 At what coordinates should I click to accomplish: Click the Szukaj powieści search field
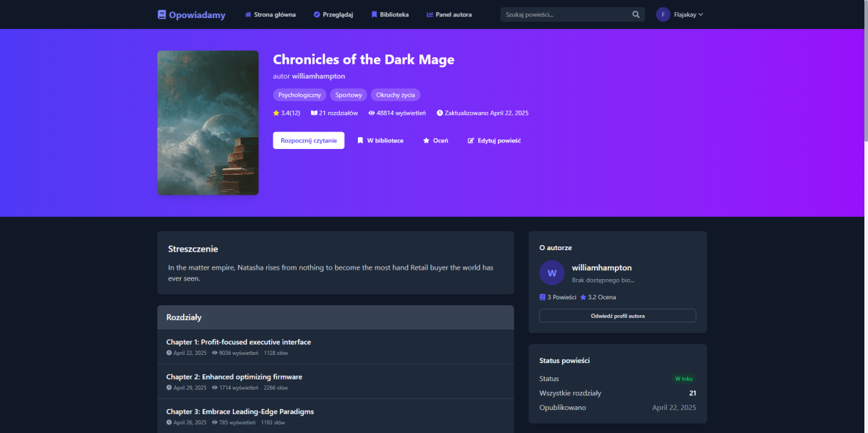click(564, 14)
